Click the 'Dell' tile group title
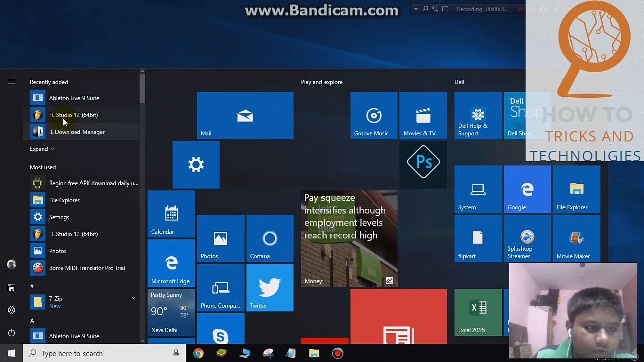644x362 pixels. click(459, 82)
